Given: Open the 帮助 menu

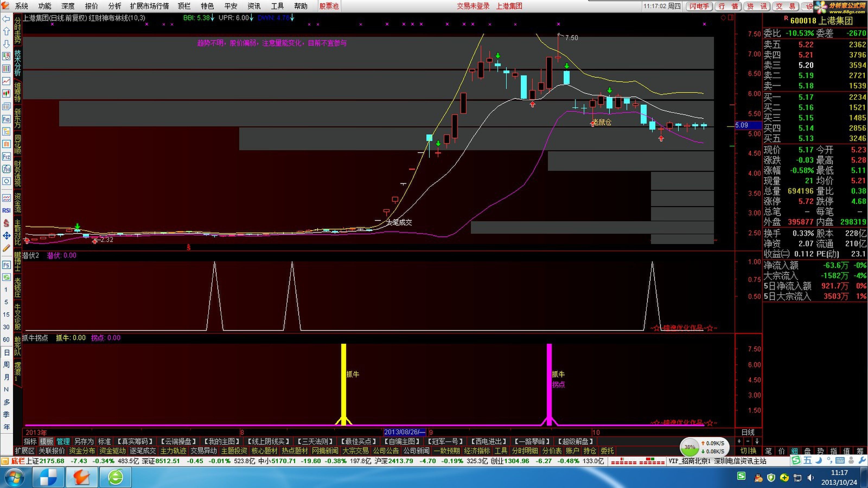Looking at the screenshot, I should click(301, 6).
